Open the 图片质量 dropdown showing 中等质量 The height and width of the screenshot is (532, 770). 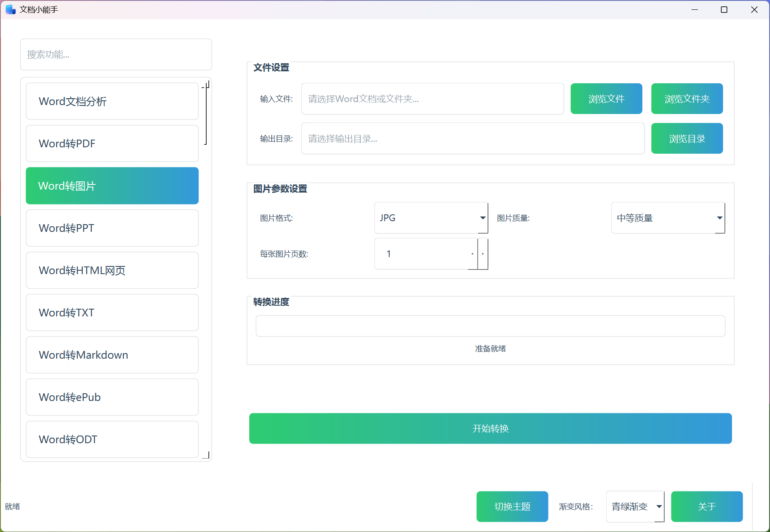(668, 218)
